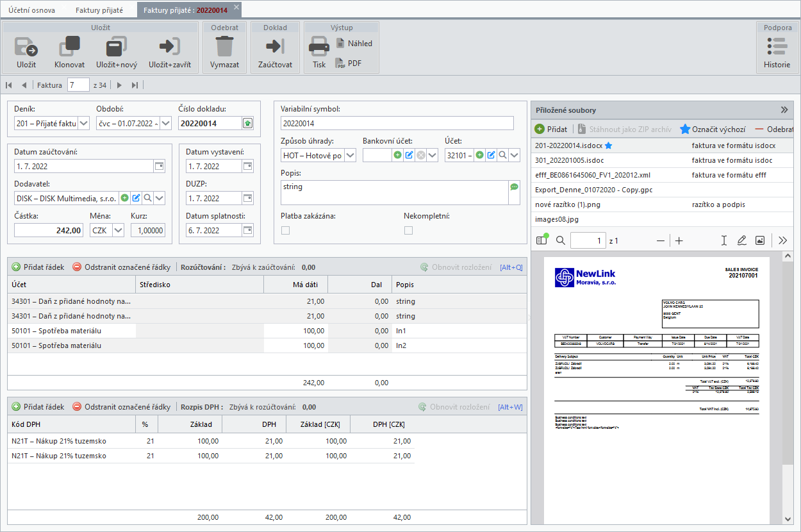This screenshot has width=801, height=532.
Task: Click Odebrat in attachments toolbar
Action: tap(775, 129)
